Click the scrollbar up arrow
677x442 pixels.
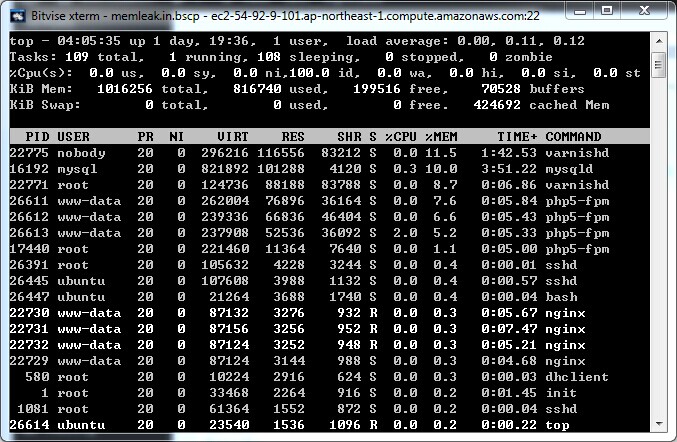(x=658, y=41)
